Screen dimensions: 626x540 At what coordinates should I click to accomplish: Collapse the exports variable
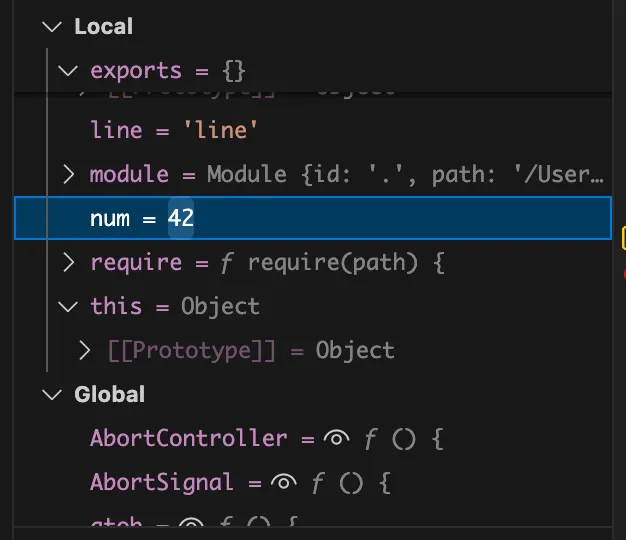[68, 71]
